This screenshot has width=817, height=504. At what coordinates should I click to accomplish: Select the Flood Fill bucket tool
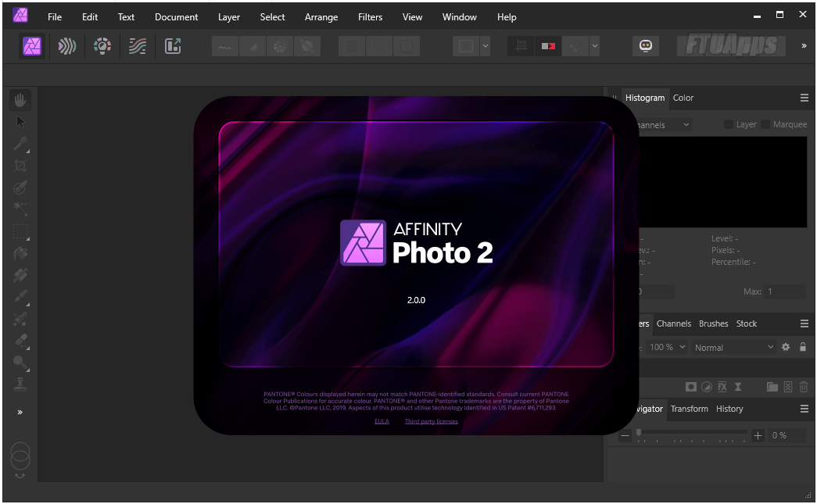[x=20, y=253]
